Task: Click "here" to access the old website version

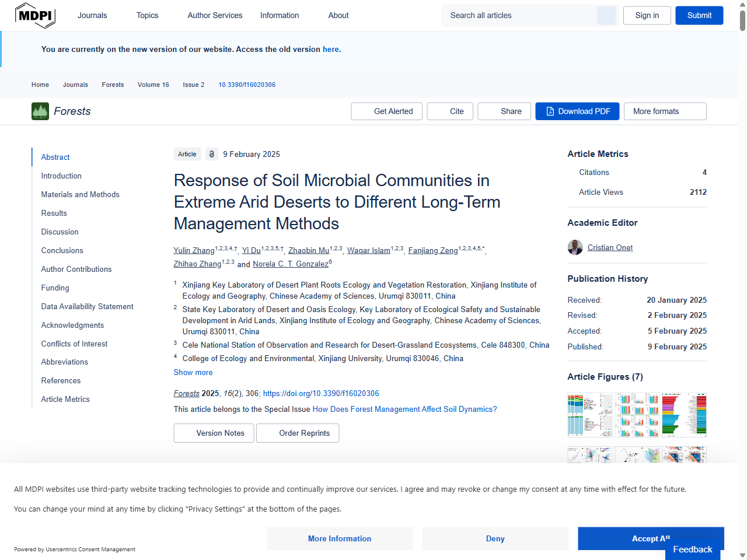Action: coord(330,50)
